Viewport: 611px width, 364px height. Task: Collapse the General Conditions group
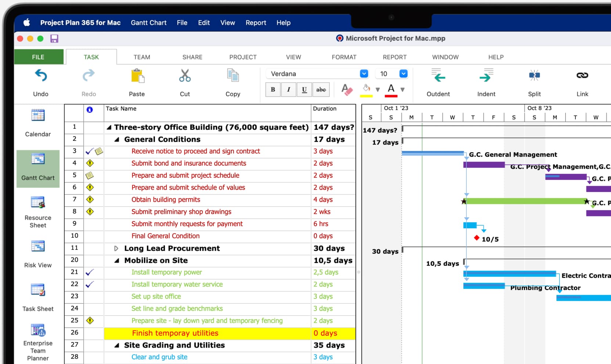pos(117,139)
